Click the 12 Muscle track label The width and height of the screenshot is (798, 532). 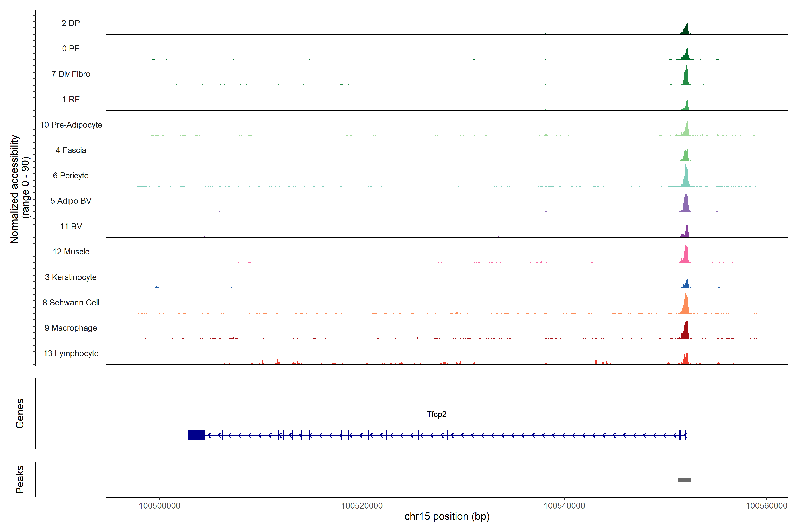click(70, 252)
